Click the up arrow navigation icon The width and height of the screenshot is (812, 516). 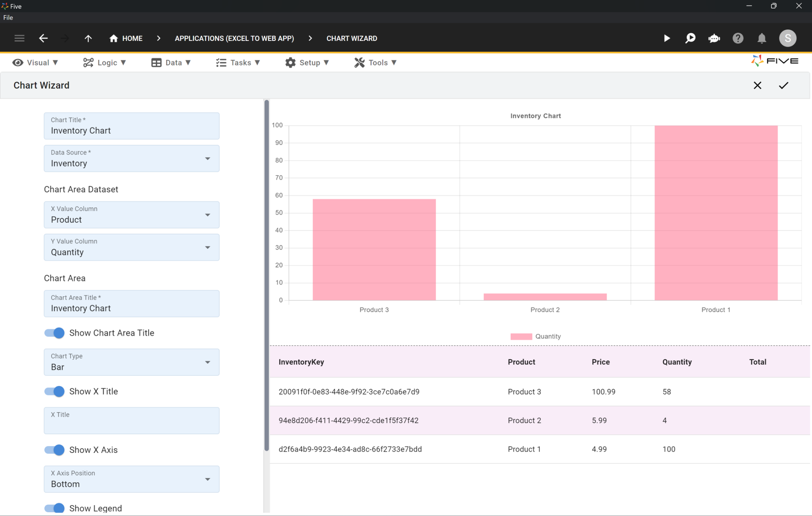[x=88, y=38]
